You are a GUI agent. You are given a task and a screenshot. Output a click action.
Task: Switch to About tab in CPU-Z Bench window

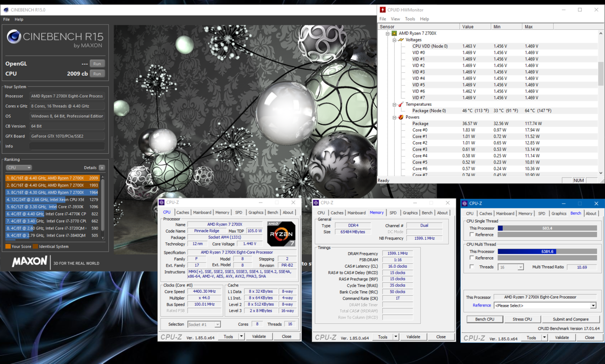(x=591, y=213)
